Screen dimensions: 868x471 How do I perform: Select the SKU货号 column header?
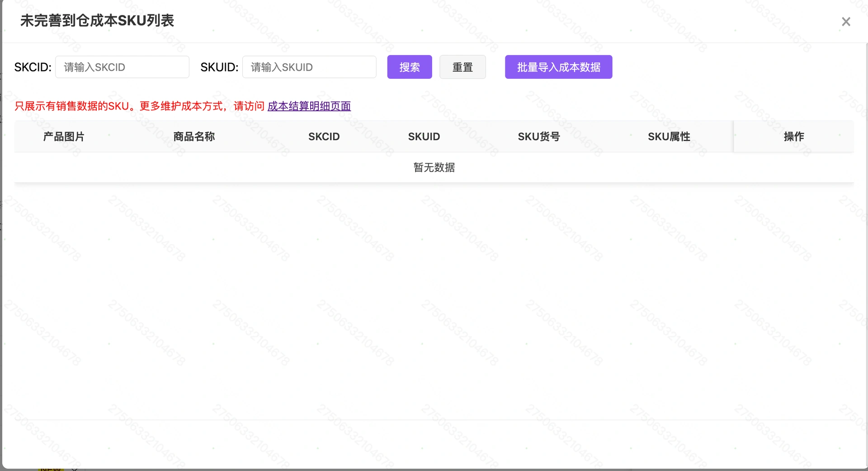(x=539, y=137)
